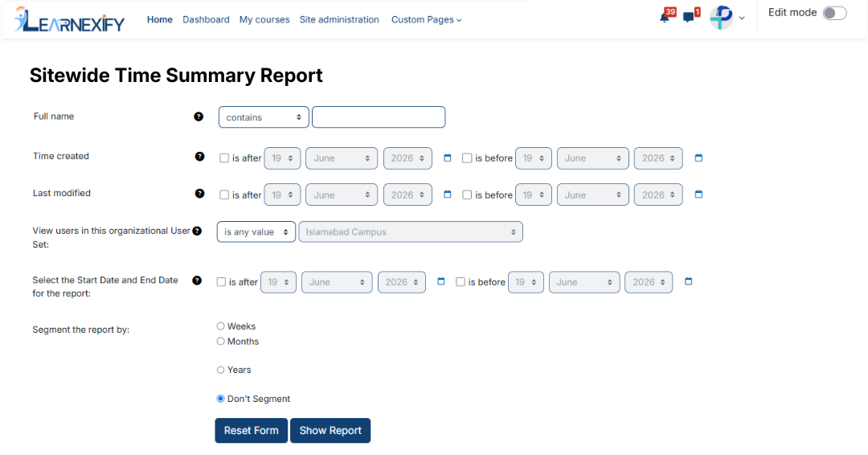Open Time created is after year dropdown
The width and height of the screenshot is (868, 455).
407,158
